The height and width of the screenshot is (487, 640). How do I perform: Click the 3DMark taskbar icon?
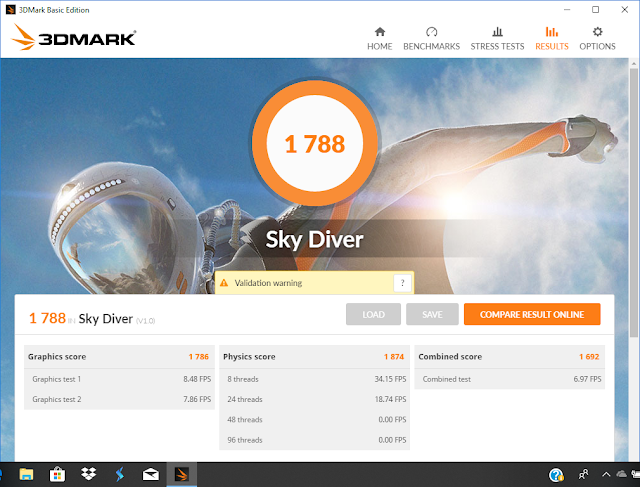tap(182, 475)
